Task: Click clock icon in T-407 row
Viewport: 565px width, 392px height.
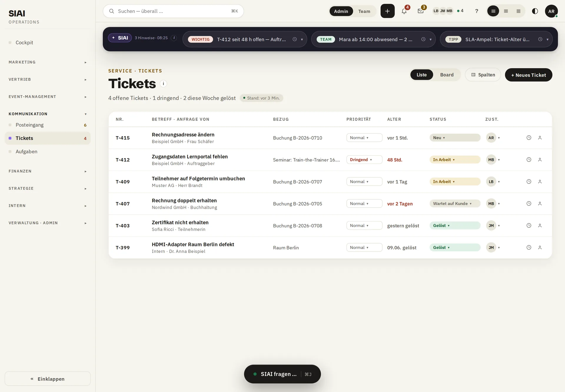Action: point(529,203)
